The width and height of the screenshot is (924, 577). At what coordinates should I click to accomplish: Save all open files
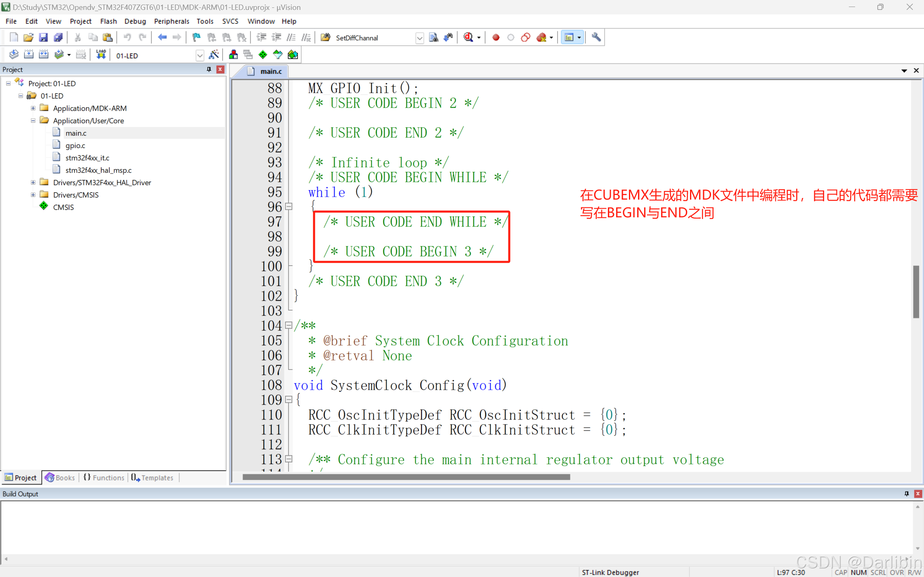click(x=58, y=37)
